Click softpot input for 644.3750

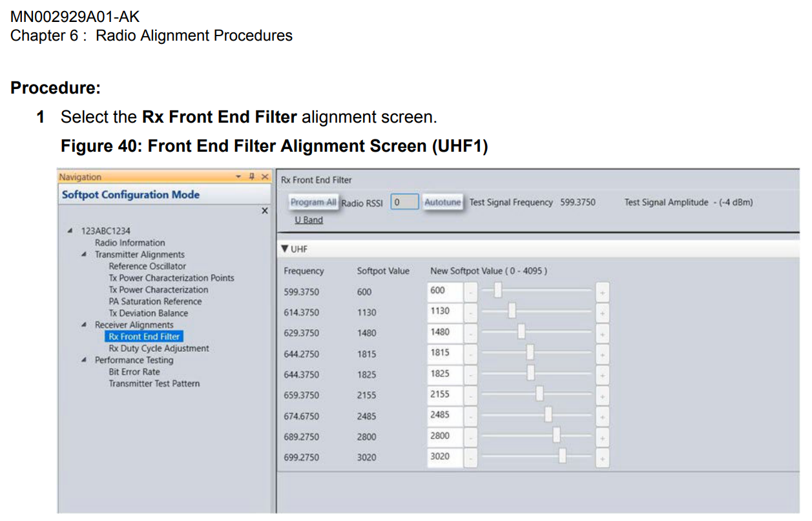click(x=445, y=374)
